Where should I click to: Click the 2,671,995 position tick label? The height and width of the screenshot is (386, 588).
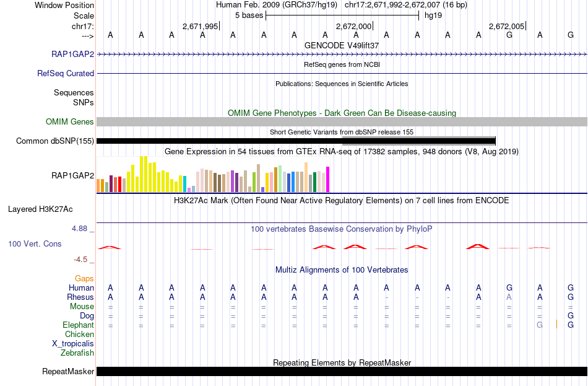pos(200,26)
